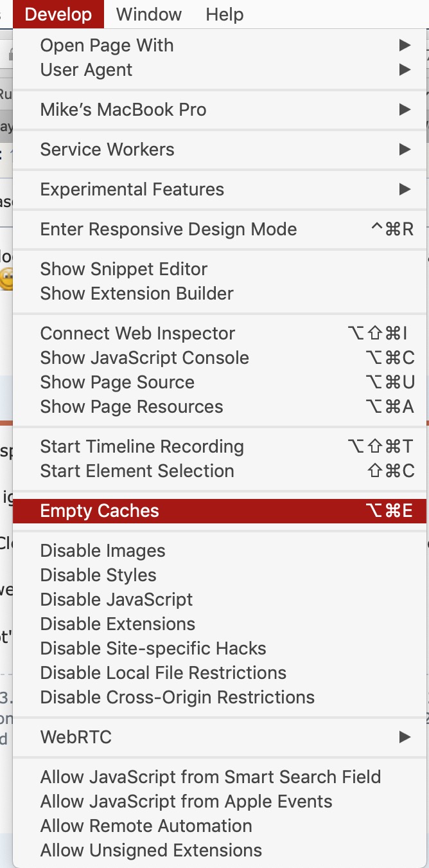Show JavaScript Console
Viewport: 429px width, 868px height.
pyautogui.click(x=220, y=358)
